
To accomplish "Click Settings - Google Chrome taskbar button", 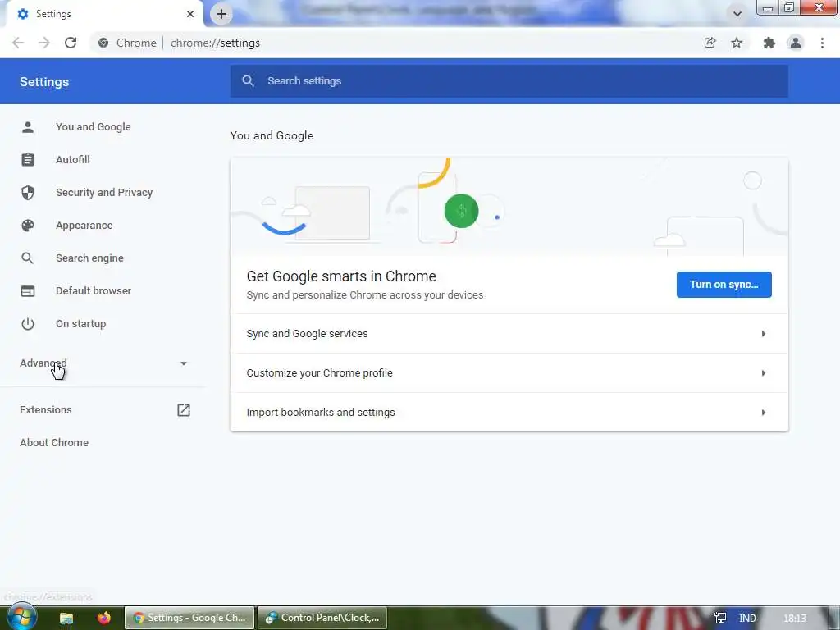I will (189, 618).
